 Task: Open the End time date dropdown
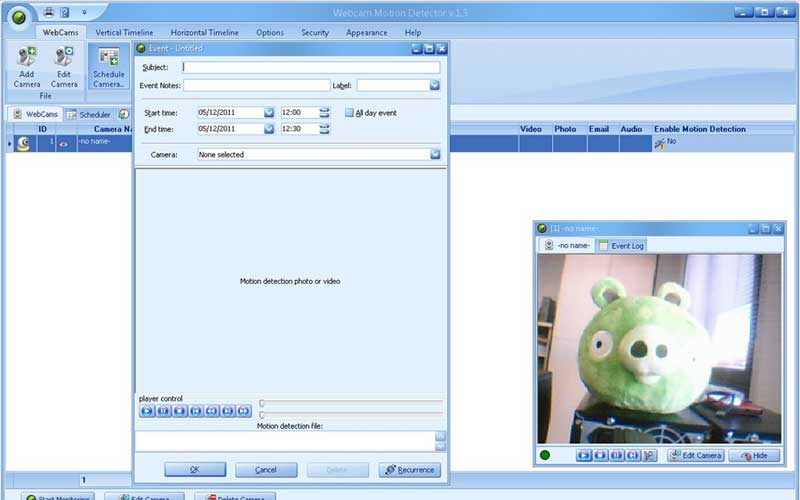[269, 129]
